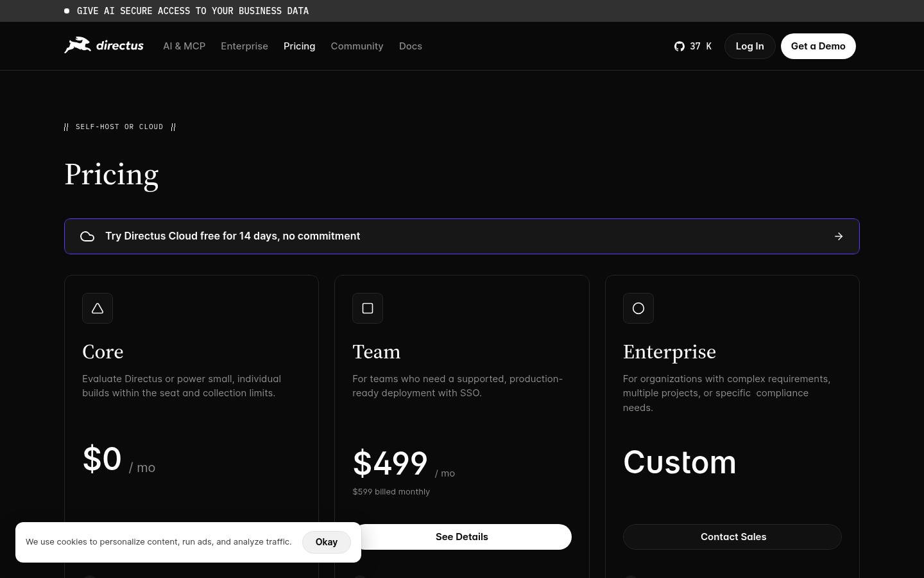Click the Team plan description text
This screenshot has height=578, width=924.
458,386
